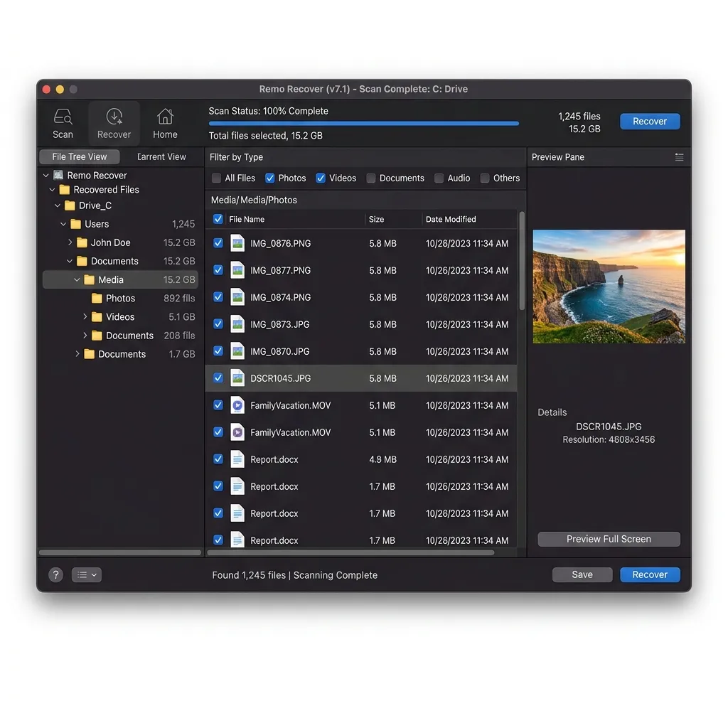
Task: Toggle the Audio filter checkbox
Action: pyautogui.click(x=438, y=178)
